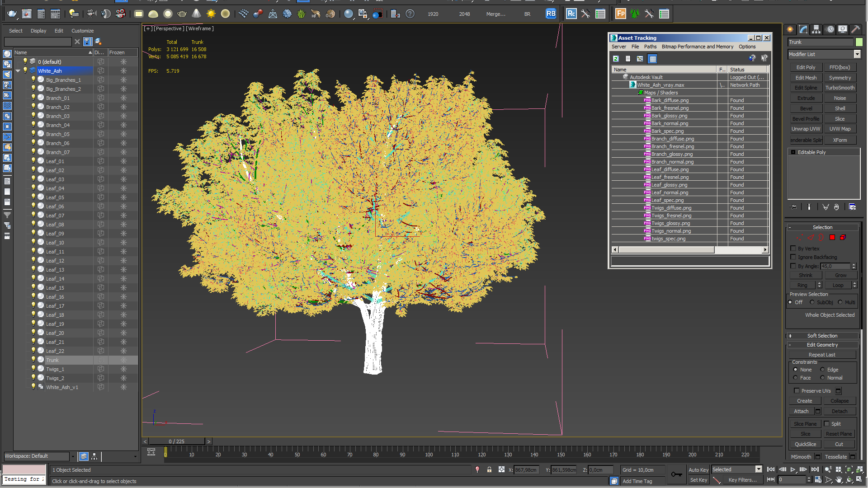This screenshot has width=868, height=488.
Task: Collapse the Selection rollout
Action: 822,227
